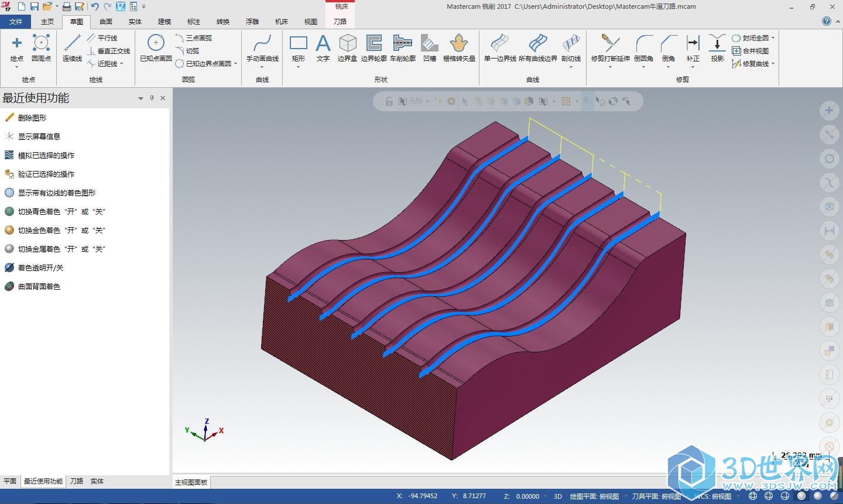
Task: Click 显示屏幕信息 in recent functions
Action: pyautogui.click(x=32, y=136)
